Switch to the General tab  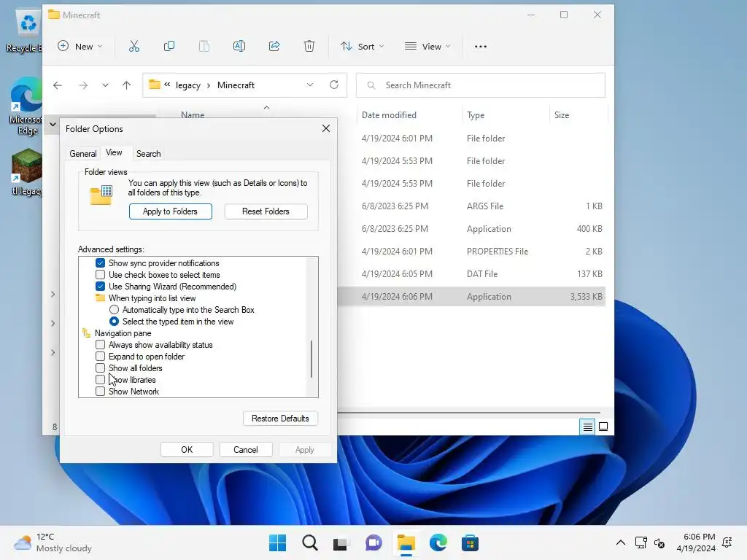click(83, 153)
